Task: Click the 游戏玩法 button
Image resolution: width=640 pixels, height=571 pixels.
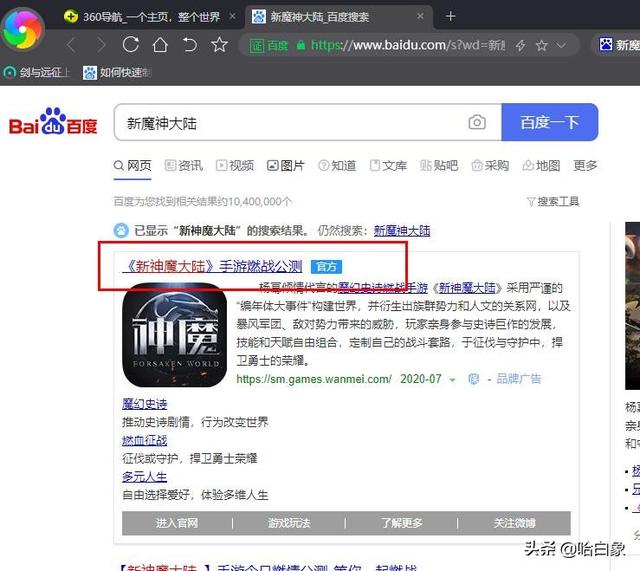Action: pos(289,523)
